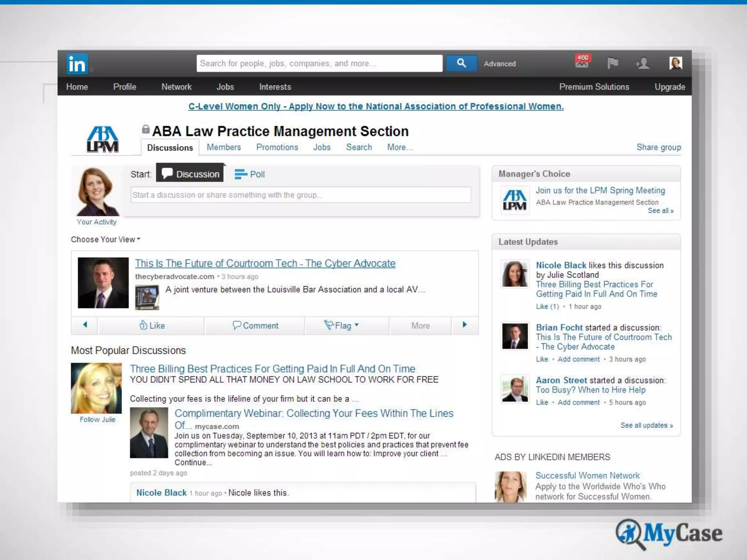The width and height of the screenshot is (747, 560).
Task: Select the Poll option to start
Action: (250, 174)
